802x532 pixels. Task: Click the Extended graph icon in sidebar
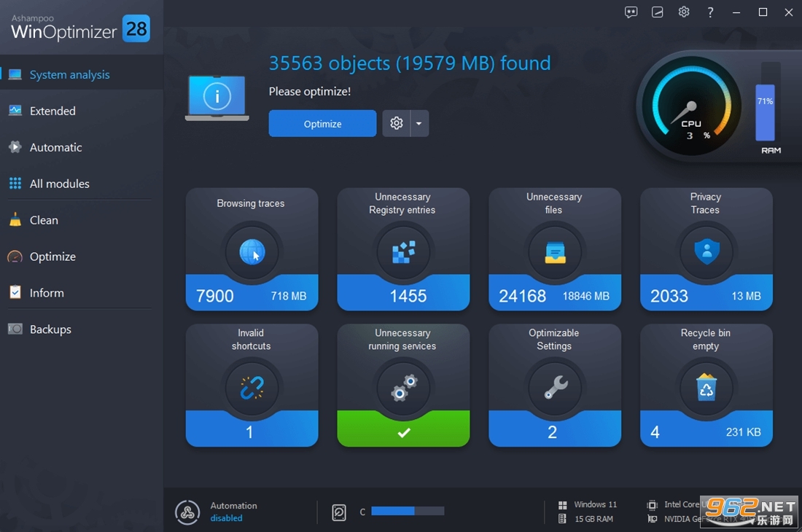(15, 110)
